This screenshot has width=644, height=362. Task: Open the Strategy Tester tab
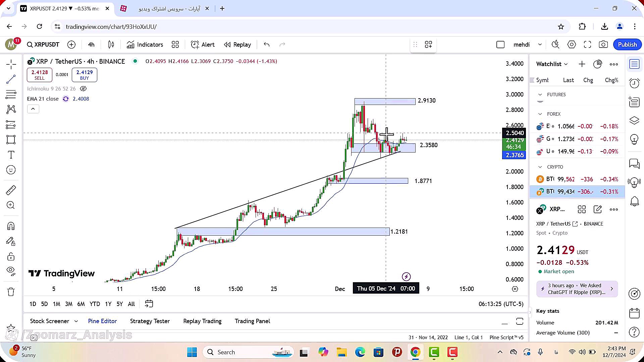point(150,321)
